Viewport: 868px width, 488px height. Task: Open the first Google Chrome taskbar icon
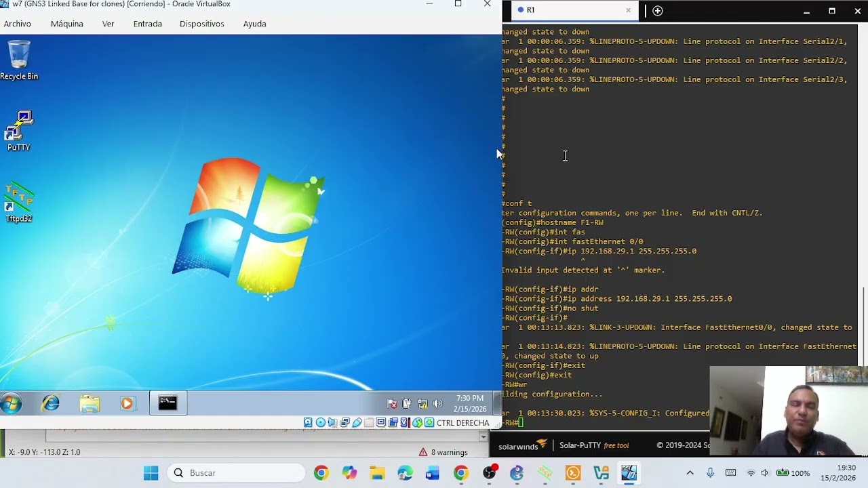point(321,472)
